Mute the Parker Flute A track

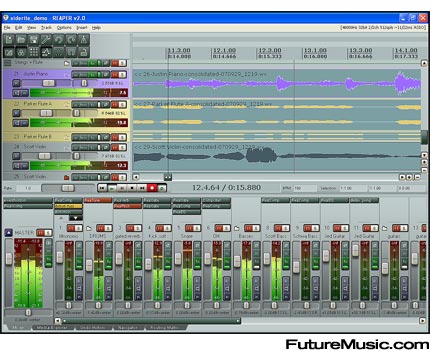[x=114, y=105]
